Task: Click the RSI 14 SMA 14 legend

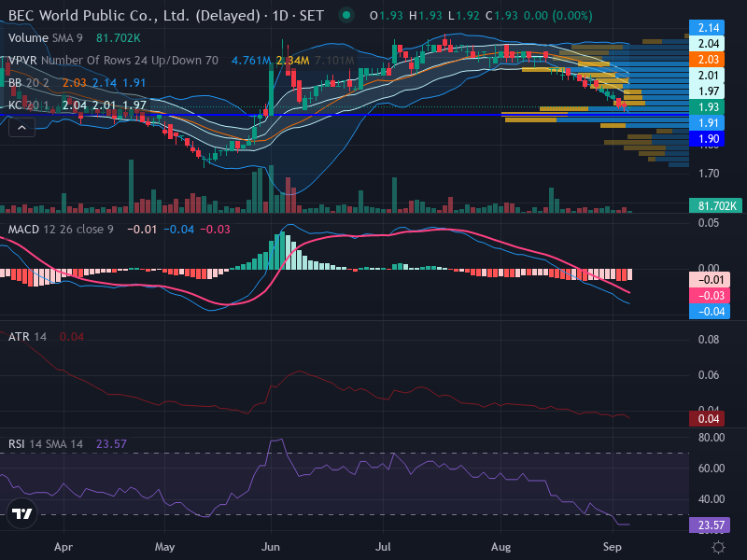Action: click(45, 444)
